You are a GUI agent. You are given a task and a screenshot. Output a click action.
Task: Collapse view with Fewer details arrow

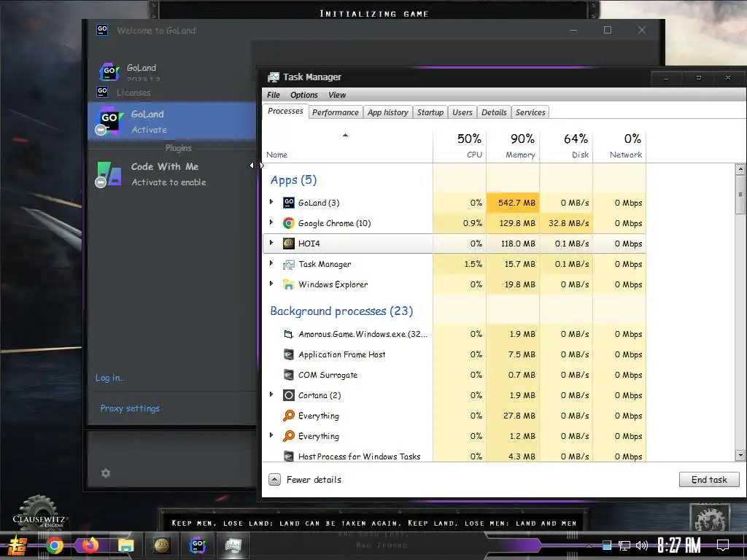coord(274,480)
